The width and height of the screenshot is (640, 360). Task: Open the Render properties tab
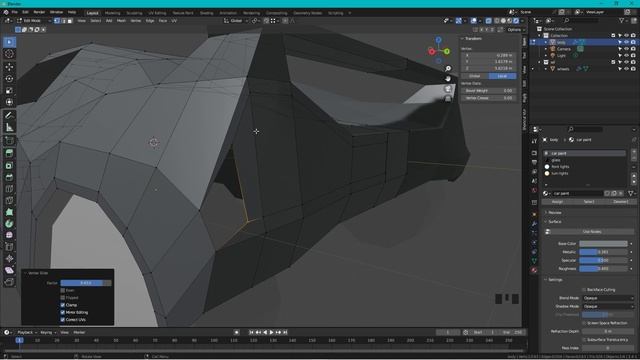pyautogui.click(x=534, y=153)
